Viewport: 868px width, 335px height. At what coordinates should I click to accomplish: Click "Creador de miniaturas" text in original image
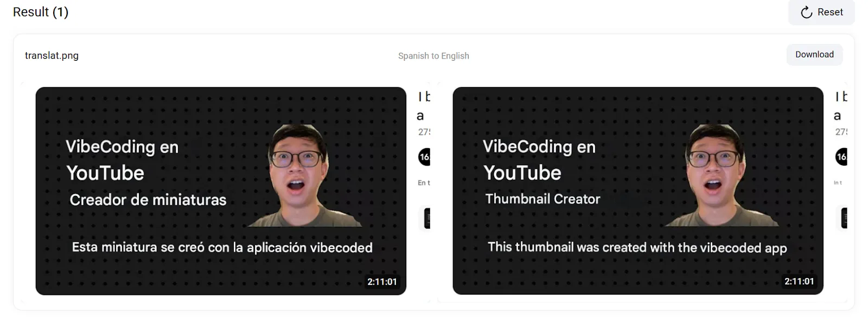point(148,200)
